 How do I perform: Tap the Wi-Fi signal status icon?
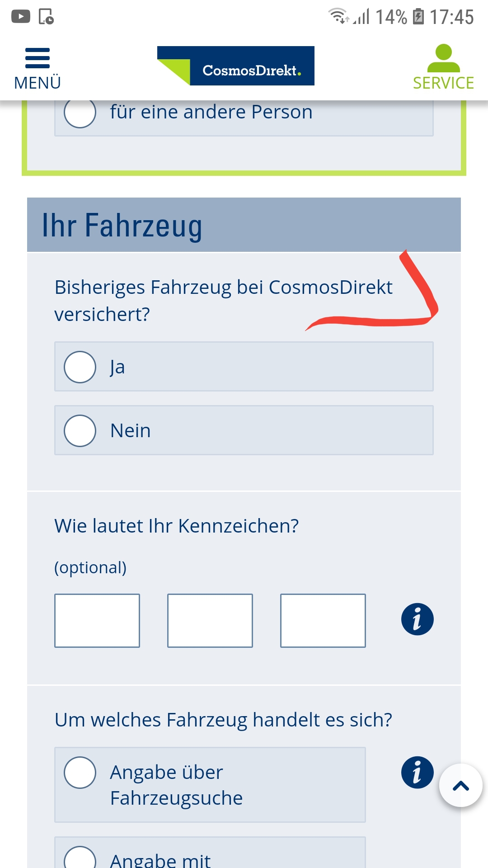click(x=338, y=16)
